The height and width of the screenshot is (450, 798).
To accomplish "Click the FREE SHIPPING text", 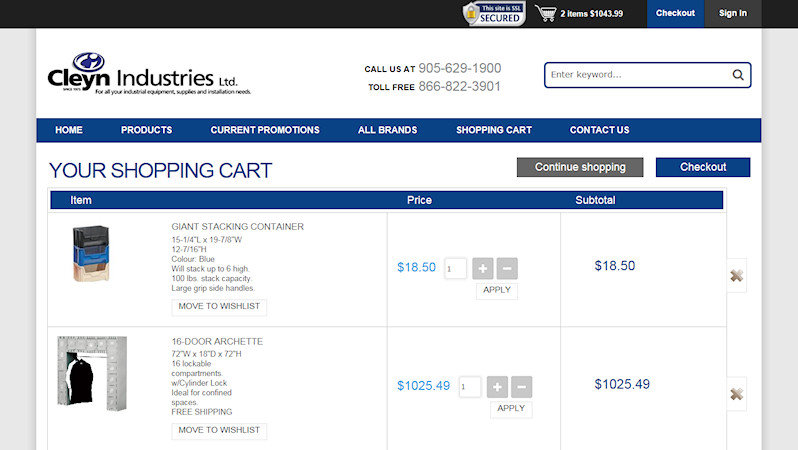I will (202, 412).
